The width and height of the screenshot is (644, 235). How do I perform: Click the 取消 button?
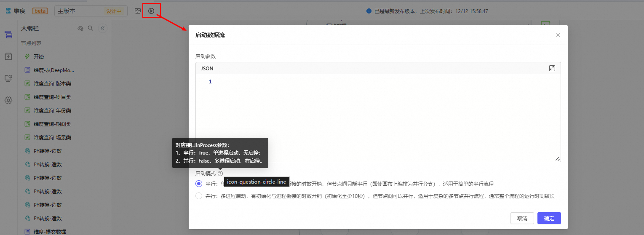pyautogui.click(x=522, y=218)
